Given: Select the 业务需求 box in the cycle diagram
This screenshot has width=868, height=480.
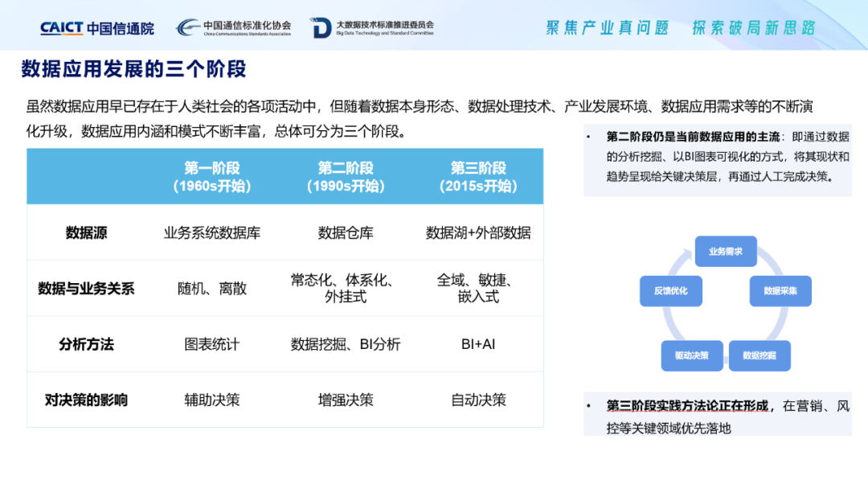Looking at the screenshot, I should point(725,252).
